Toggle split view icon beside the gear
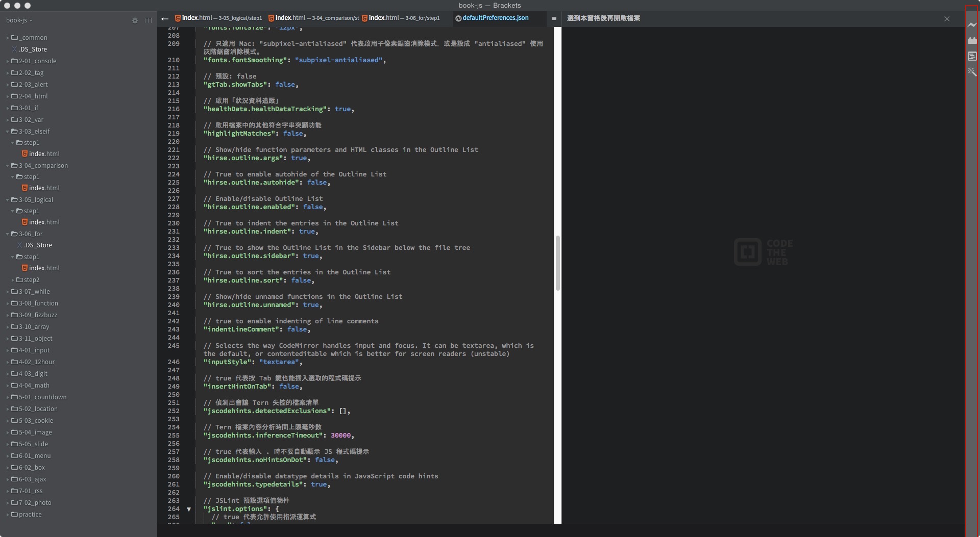The width and height of the screenshot is (980, 537). coord(148,20)
